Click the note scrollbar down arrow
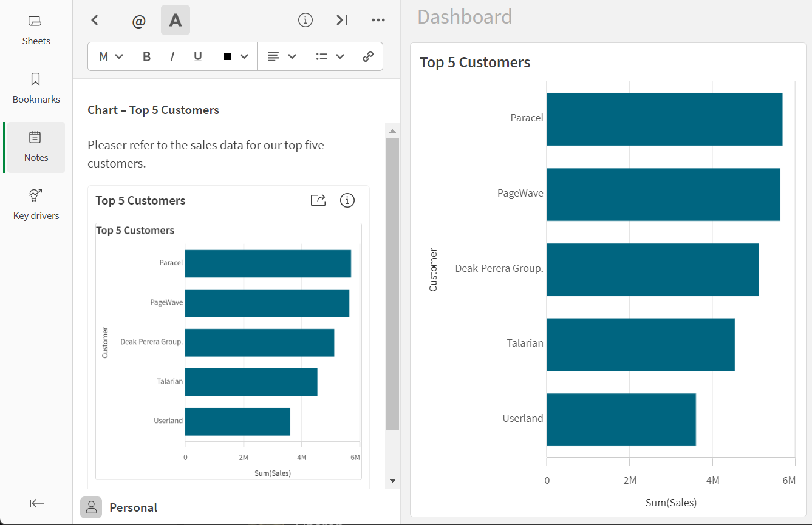The image size is (812, 525). tap(392, 480)
